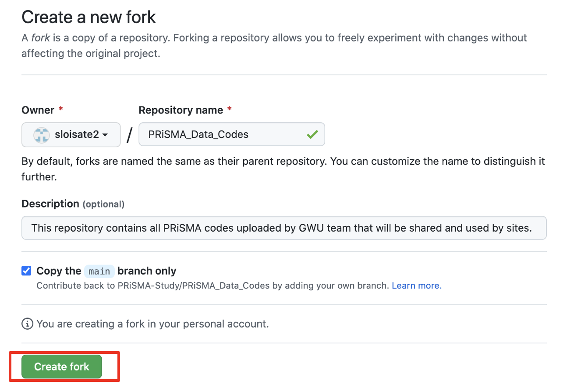Click the main branch badge
The image size is (588, 388).
[x=99, y=271]
